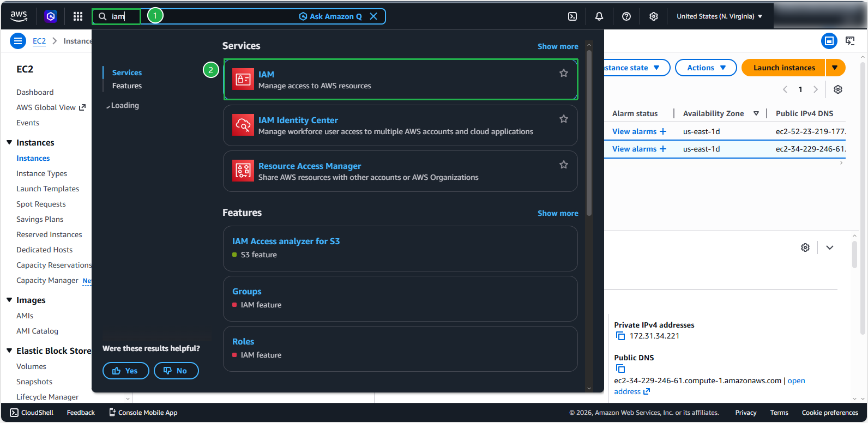Open the details panel settings gear
Viewport: 868px width, 423px height.
click(x=805, y=247)
